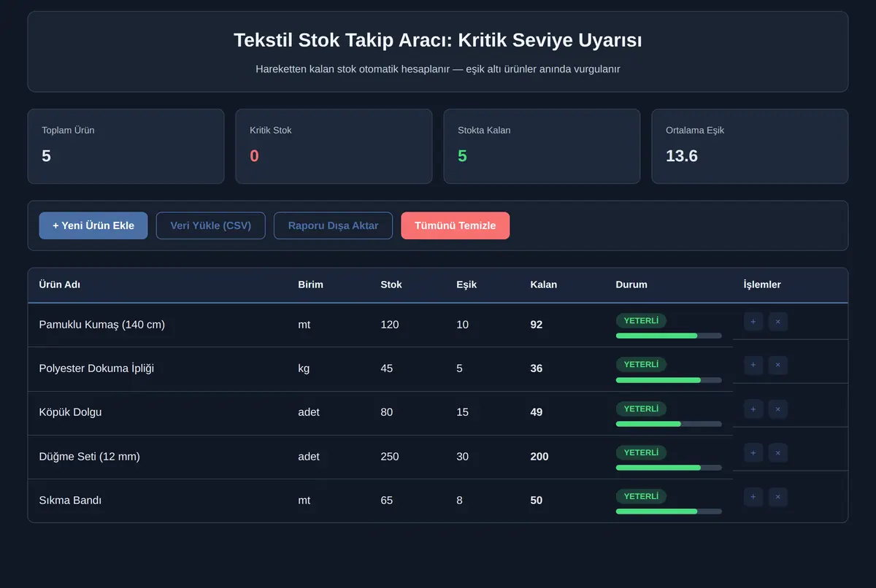Click delete × icon in Pamuklu Kumaş row
This screenshot has width=876, height=588.
click(x=778, y=322)
